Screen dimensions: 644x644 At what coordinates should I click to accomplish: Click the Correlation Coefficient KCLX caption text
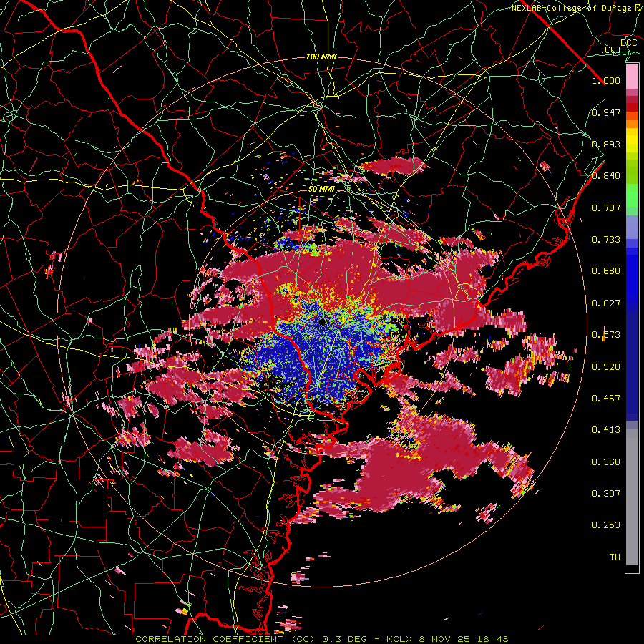click(322, 639)
